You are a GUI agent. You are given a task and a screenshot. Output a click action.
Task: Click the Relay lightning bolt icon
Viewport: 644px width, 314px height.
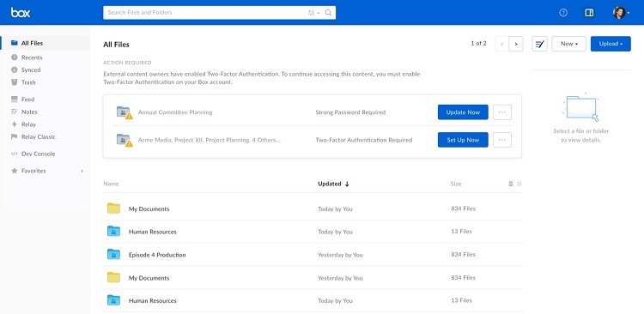tap(15, 124)
